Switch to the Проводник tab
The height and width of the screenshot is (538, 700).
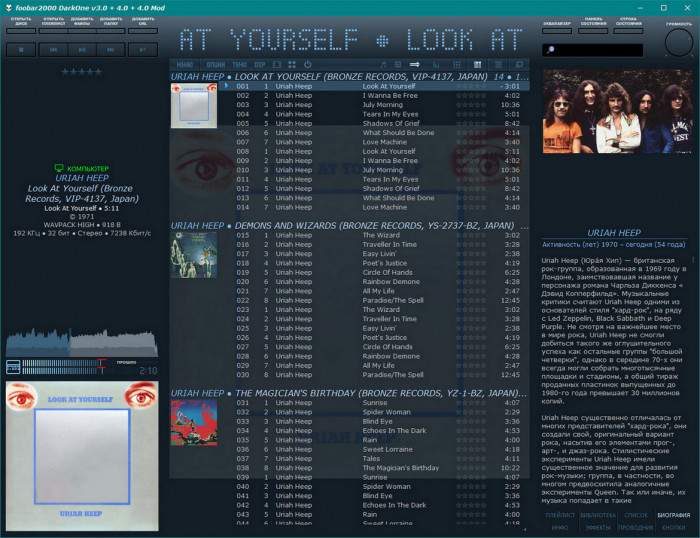pyautogui.click(x=636, y=527)
